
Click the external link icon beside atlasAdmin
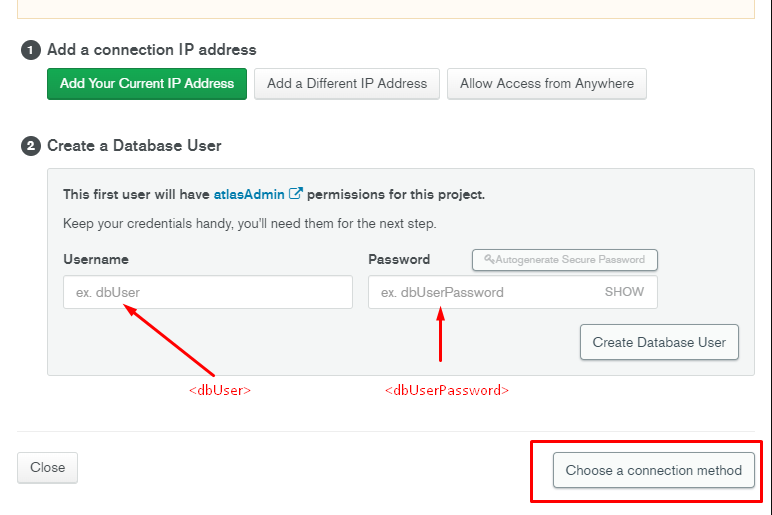tap(296, 194)
